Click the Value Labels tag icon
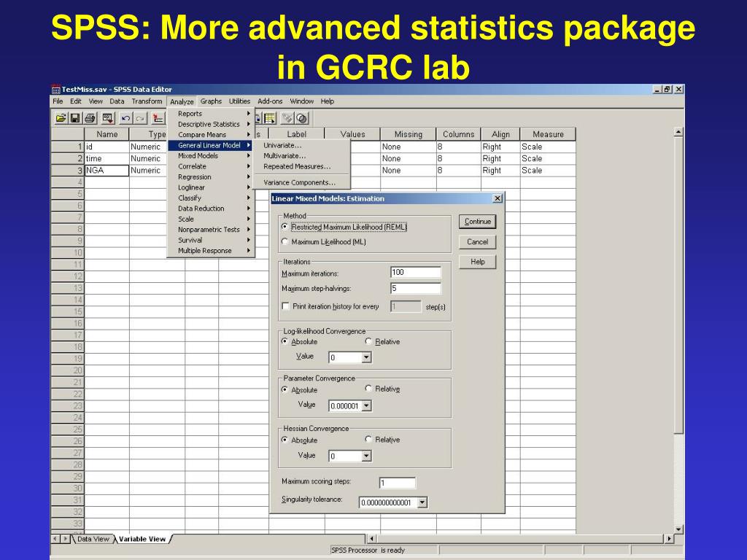Viewport: 747px width, 560px height. 287,117
